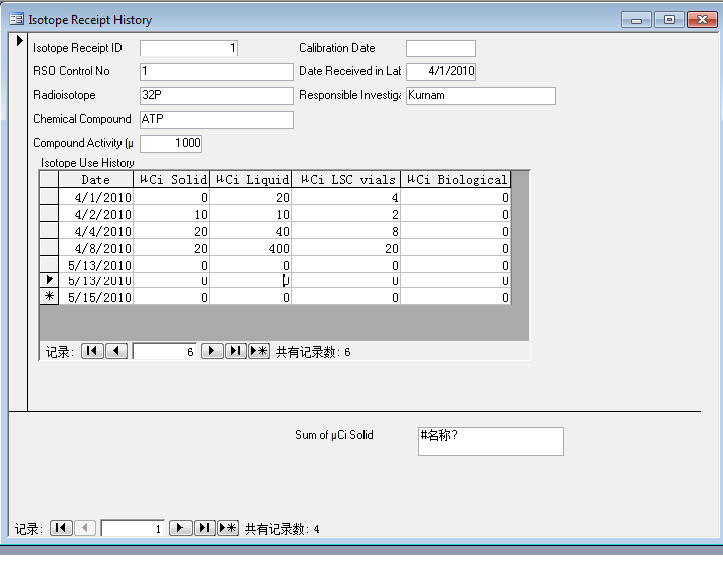Go to first record in subform navigator
The height and width of the screenshot is (561, 723).
pos(92,351)
